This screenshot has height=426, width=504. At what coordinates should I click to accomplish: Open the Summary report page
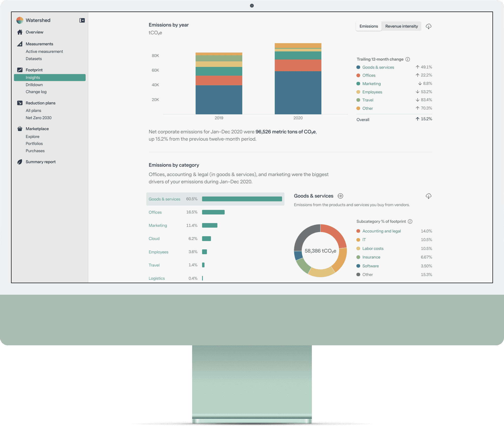41,162
